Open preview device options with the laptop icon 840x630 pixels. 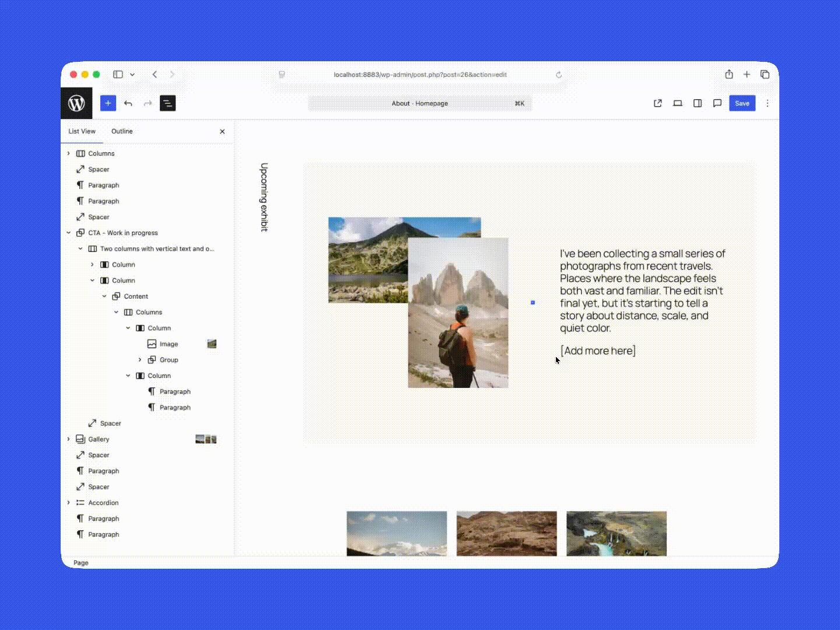point(677,103)
